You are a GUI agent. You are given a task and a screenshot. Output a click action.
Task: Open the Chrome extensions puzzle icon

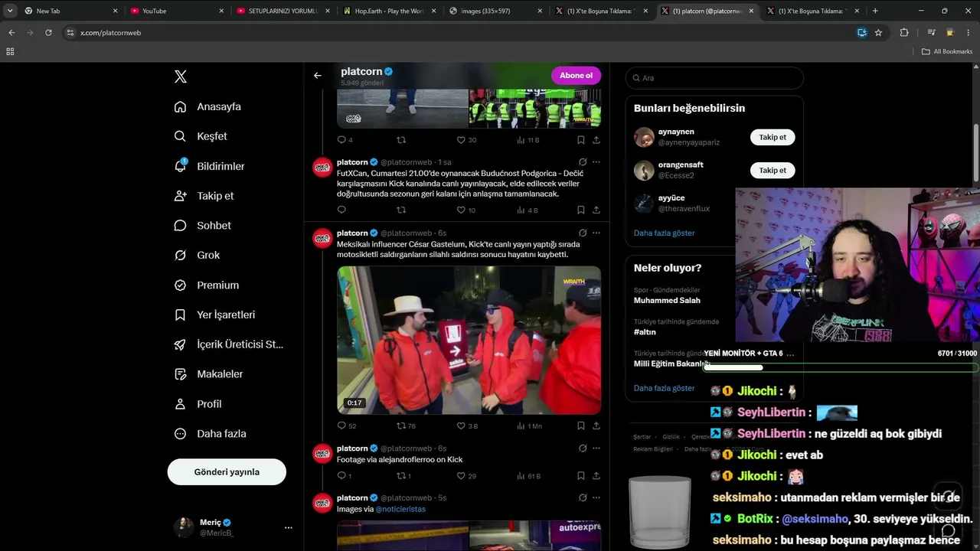(x=904, y=33)
